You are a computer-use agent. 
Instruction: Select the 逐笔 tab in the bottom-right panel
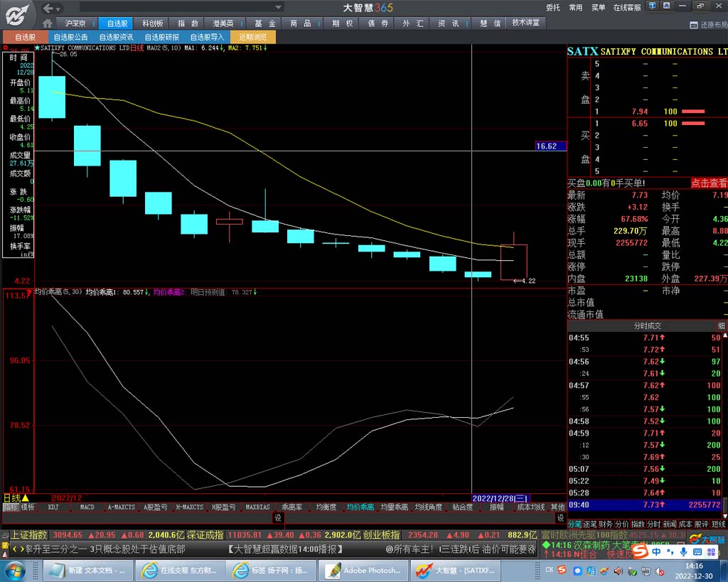click(x=589, y=524)
